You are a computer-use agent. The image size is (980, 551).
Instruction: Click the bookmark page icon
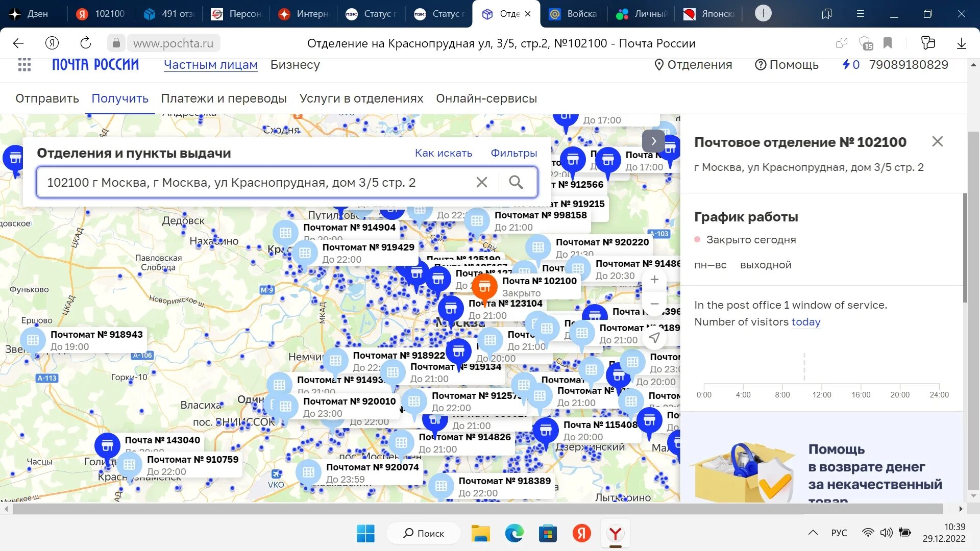click(888, 43)
